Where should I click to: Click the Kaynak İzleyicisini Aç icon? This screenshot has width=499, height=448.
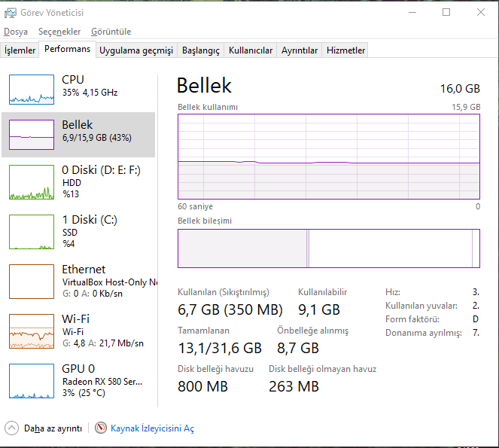click(x=101, y=428)
